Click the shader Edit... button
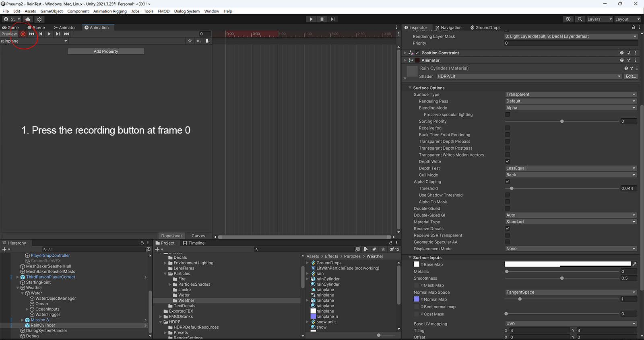The image size is (644, 340). click(631, 76)
